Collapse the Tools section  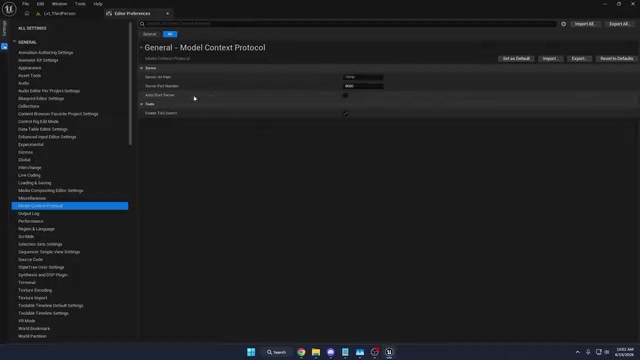pos(142,104)
